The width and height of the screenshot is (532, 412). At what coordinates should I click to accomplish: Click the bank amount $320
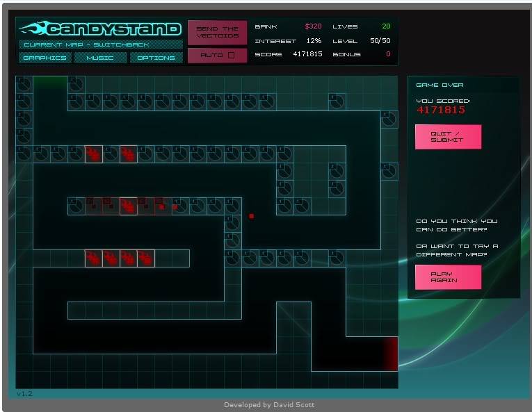(x=313, y=26)
